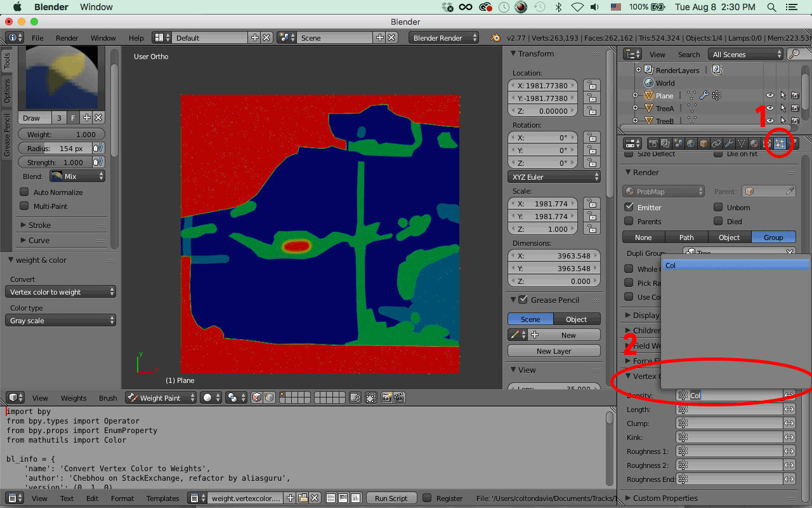Viewport: 812px width, 508px height.
Task: Open the Object Data triangle properties tab
Action: coord(742,144)
